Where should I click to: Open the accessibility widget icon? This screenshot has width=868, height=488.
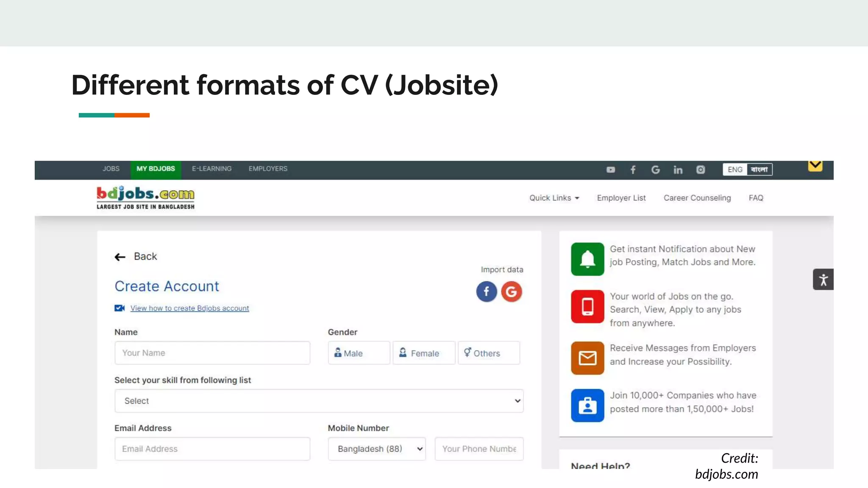[823, 280]
